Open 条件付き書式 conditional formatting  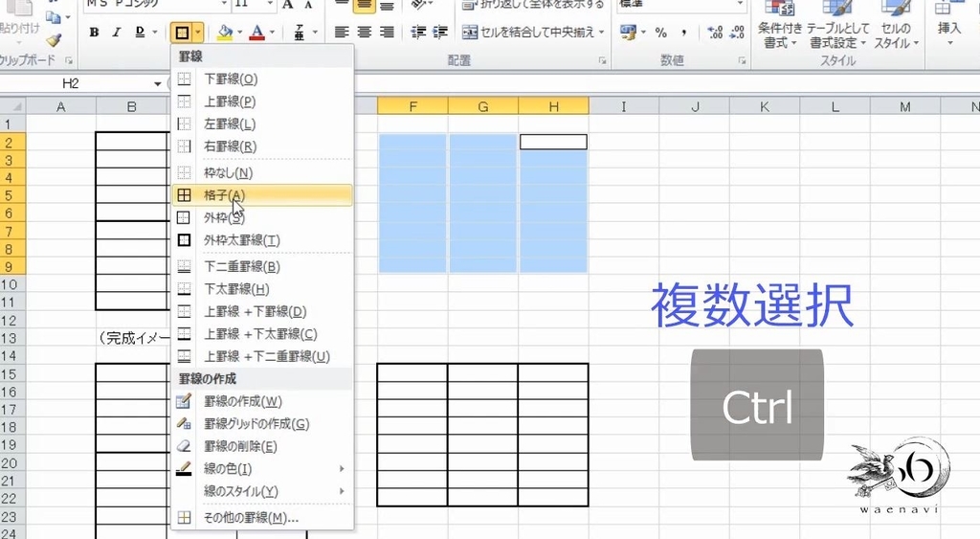click(779, 25)
